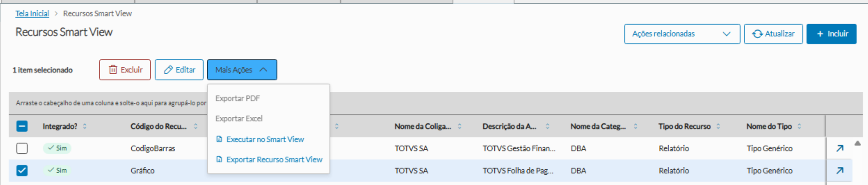Check the CodigoBarras row checkbox

[22, 148]
